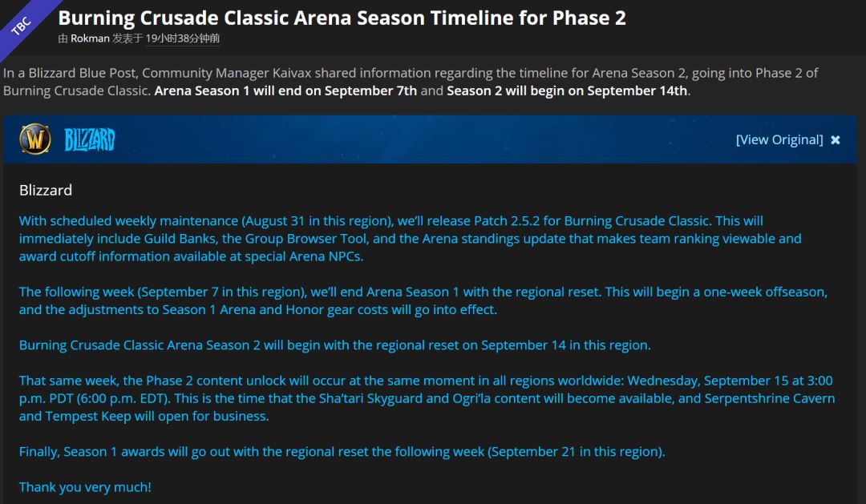Click the Thank you very much line

coord(85,487)
